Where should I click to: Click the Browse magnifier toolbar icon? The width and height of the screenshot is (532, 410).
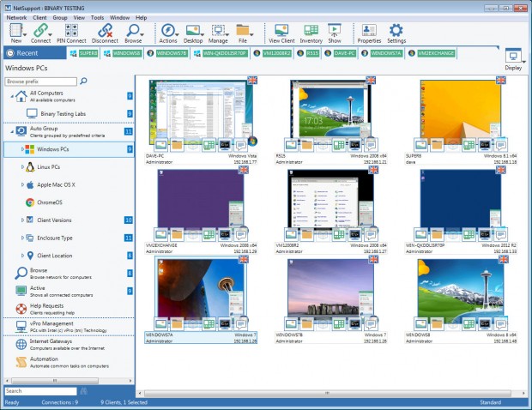[133, 31]
